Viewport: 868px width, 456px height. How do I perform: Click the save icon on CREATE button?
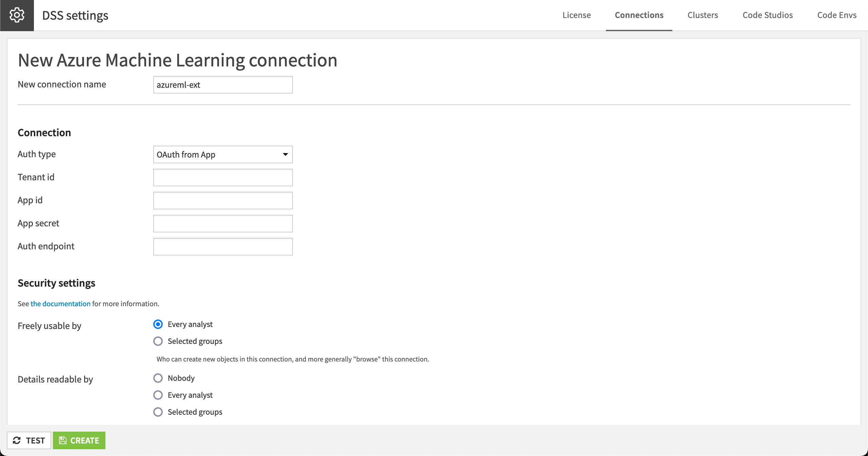tap(63, 440)
